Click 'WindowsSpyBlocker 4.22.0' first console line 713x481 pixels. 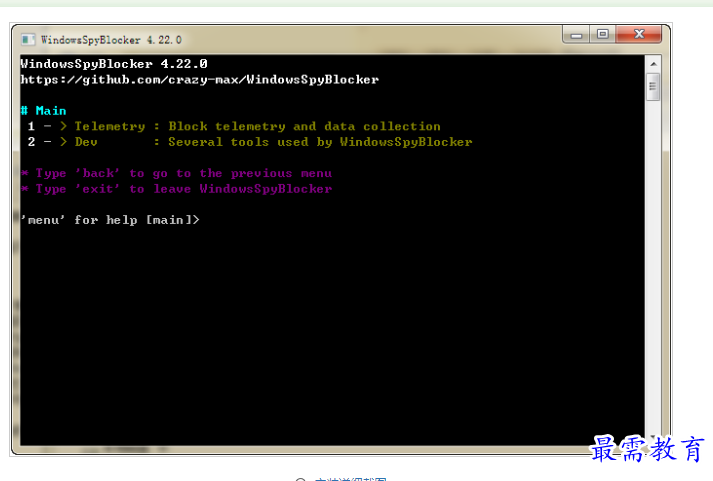click(114, 64)
